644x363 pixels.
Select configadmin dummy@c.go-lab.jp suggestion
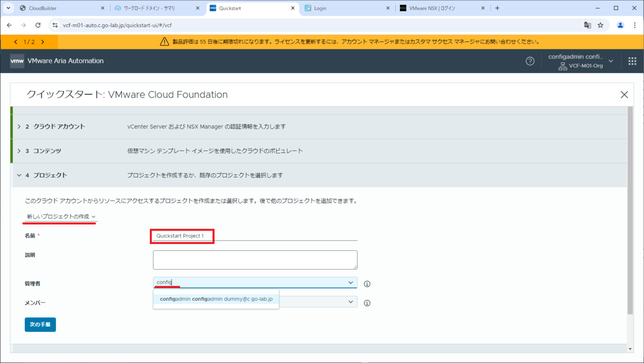point(216,299)
